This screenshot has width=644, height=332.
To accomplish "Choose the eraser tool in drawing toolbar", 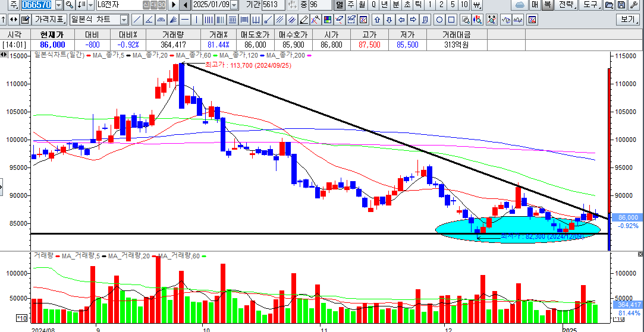I will pos(338,20).
